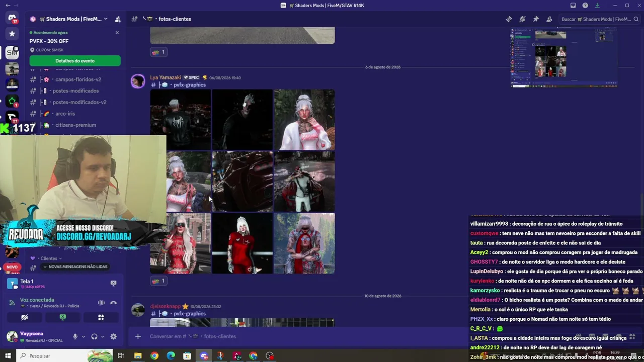
Task: Deafen audio with the headphones icon
Action: click(x=94, y=337)
